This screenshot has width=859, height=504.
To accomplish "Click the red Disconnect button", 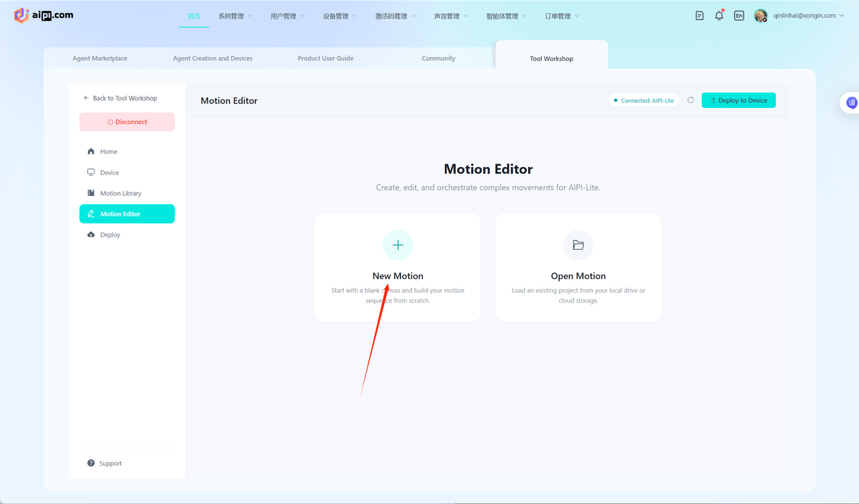I will click(127, 122).
